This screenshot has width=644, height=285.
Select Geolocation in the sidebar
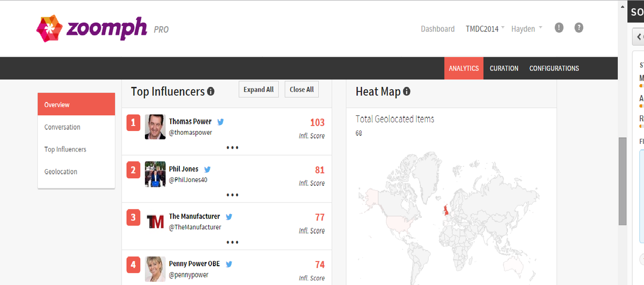click(76, 172)
